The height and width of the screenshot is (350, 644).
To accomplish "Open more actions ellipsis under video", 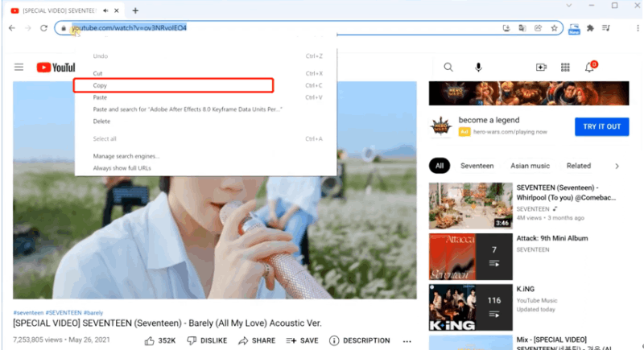I will (x=407, y=341).
